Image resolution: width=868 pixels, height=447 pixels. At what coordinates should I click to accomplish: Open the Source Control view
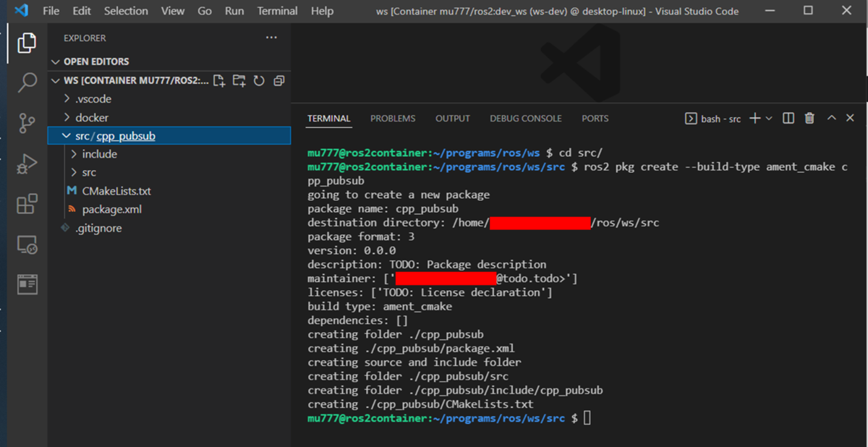click(27, 123)
